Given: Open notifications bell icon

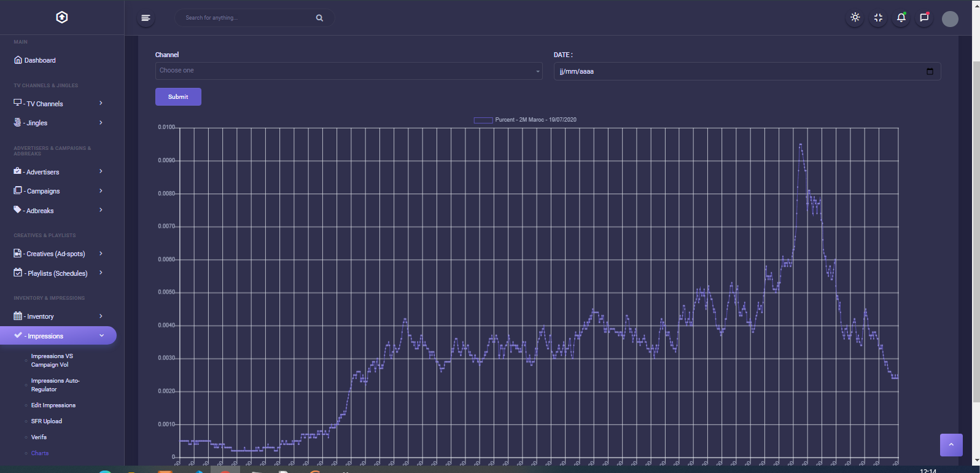Looking at the screenshot, I should tap(901, 18).
